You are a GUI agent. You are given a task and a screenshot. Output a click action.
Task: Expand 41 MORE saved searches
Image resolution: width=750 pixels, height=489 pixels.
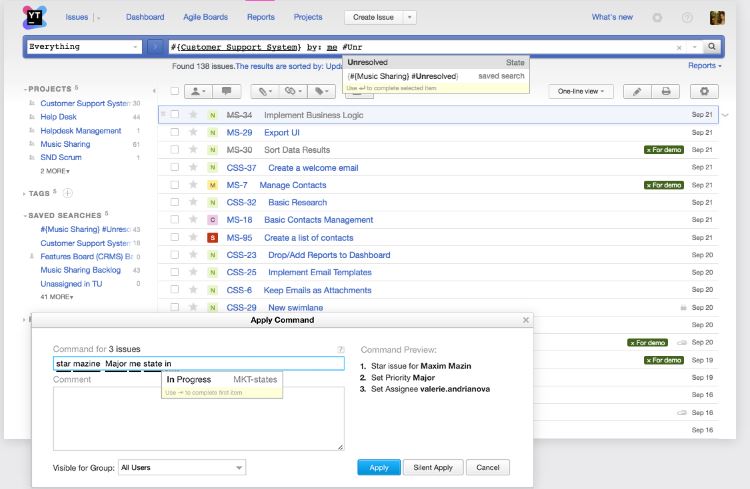(x=57, y=297)
